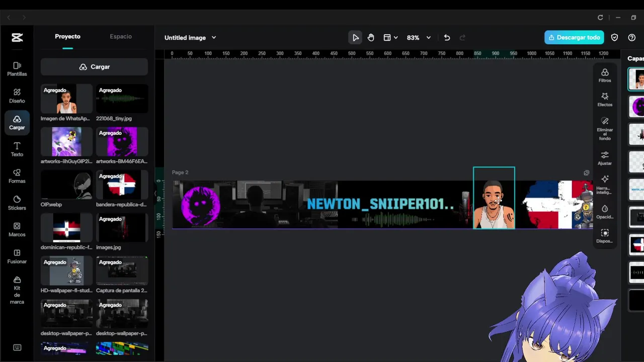Select the Captura de pantalla 2 thumbnail
This screenshot has height=362, width=644.
[122, 270]
